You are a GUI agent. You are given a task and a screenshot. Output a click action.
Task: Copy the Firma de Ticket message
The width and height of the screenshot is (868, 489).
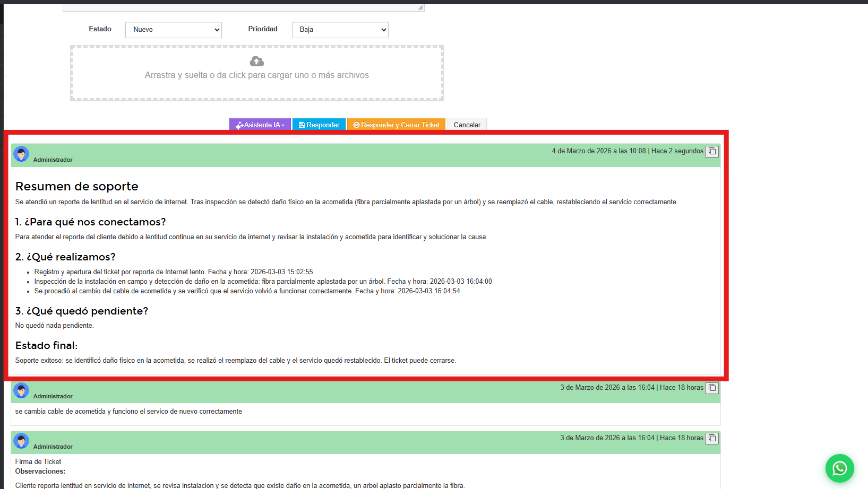(x=712, y=438)
